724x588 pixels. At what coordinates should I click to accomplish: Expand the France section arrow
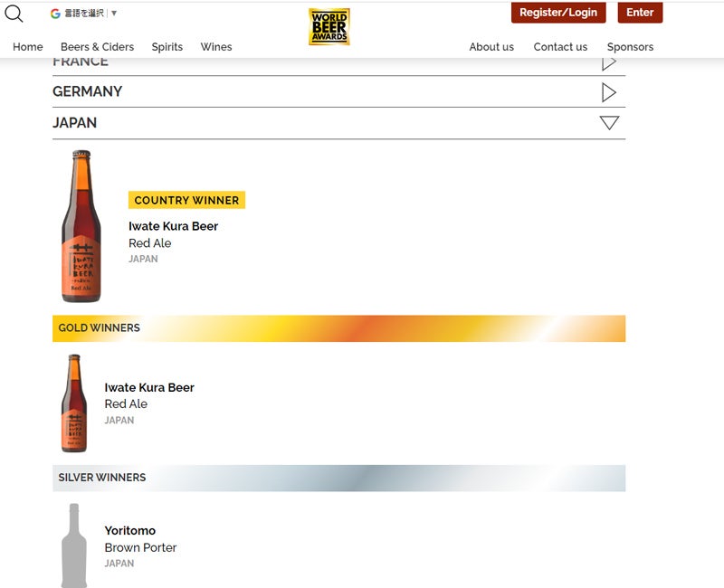[609, 62]
